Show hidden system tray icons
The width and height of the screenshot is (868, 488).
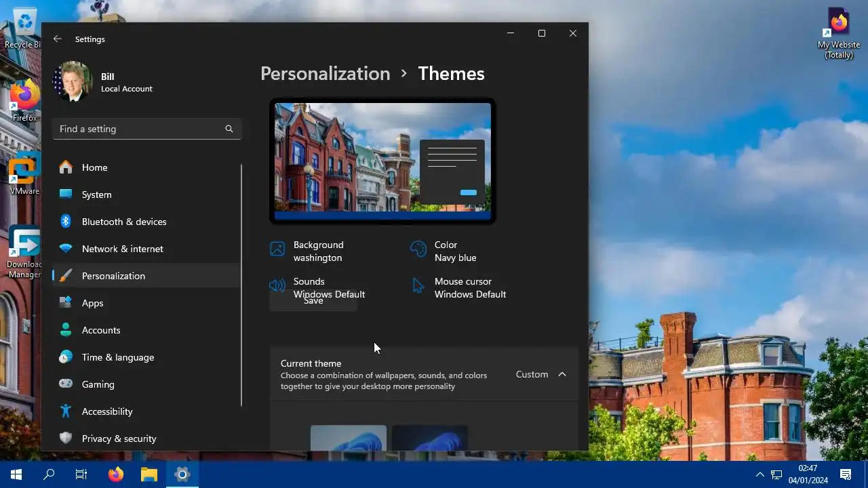pos(760,474)
